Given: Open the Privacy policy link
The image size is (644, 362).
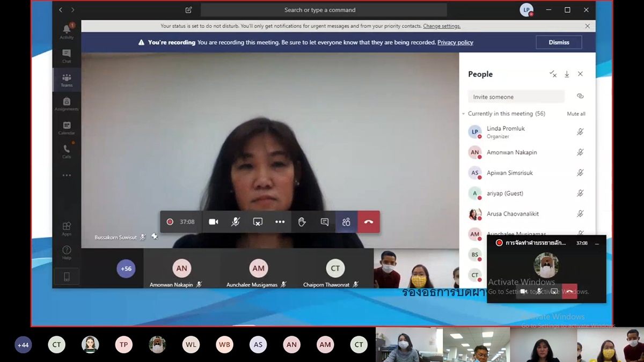Looking at the screenshot, I should [x=455, y=42].
